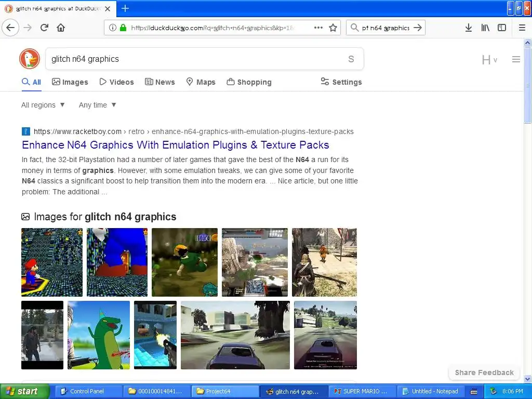Click the green secure padlock icon
This screenshot has height=399, width=532.
[x=123, y=28]
